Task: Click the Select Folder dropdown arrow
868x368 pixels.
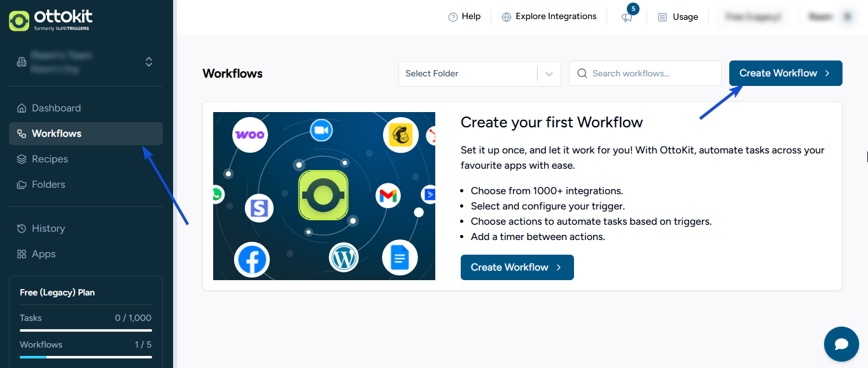Action: (x=549, y=74)
